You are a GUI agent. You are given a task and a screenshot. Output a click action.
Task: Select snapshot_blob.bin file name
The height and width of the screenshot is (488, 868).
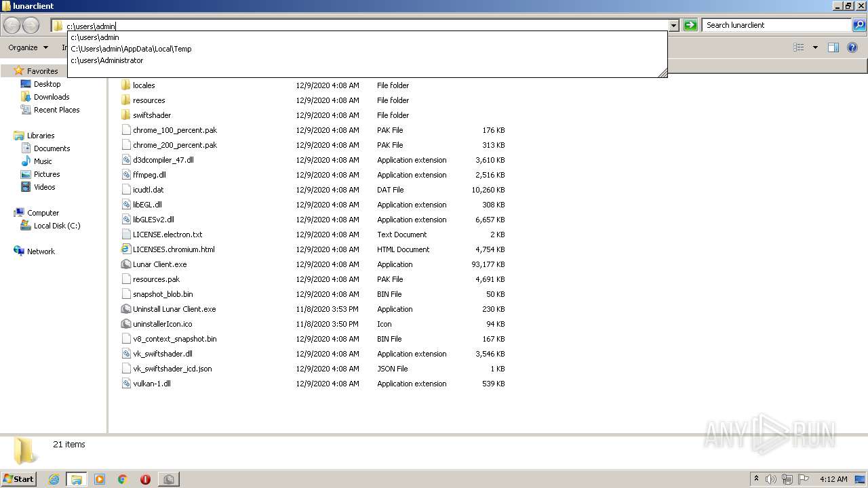pos(163,294)
